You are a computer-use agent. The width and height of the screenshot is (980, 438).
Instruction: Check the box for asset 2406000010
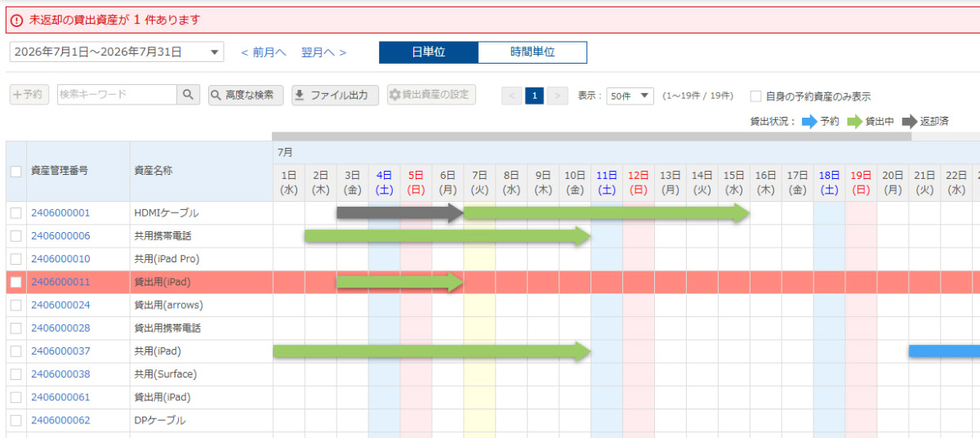[16, 259]
